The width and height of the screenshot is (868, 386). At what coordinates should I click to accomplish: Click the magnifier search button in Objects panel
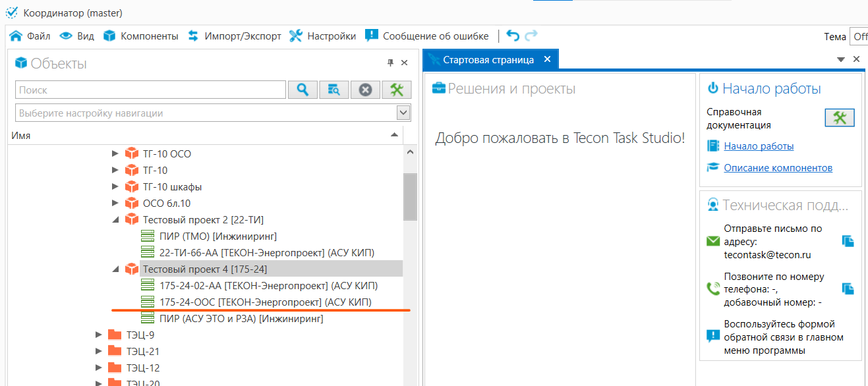coord(303,90)
